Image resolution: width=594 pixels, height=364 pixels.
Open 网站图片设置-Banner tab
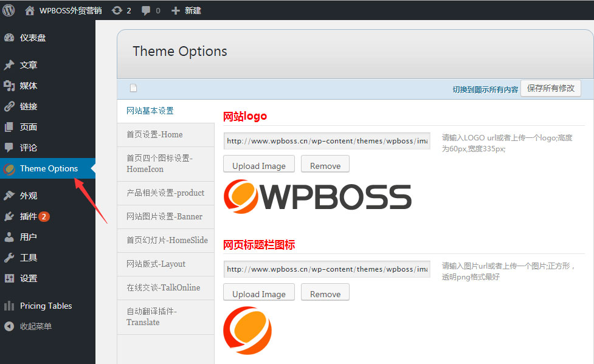[x=166, y=217]
